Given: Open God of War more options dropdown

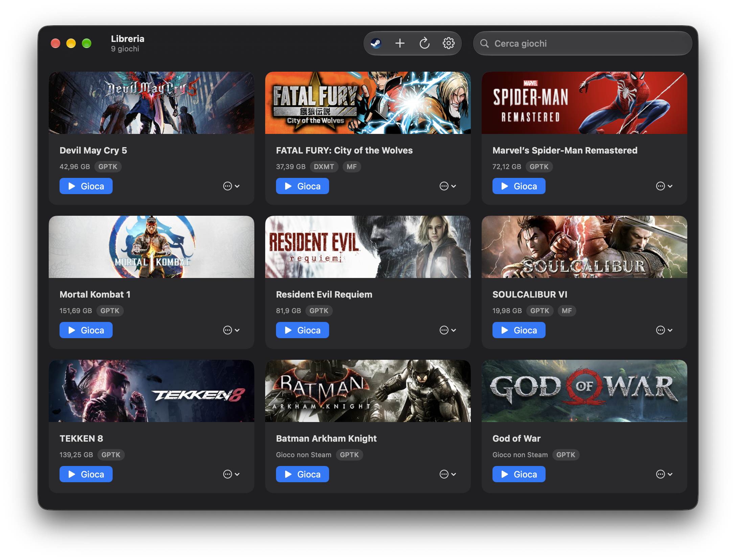Looking at the screenshot, I should click(664, 474).
